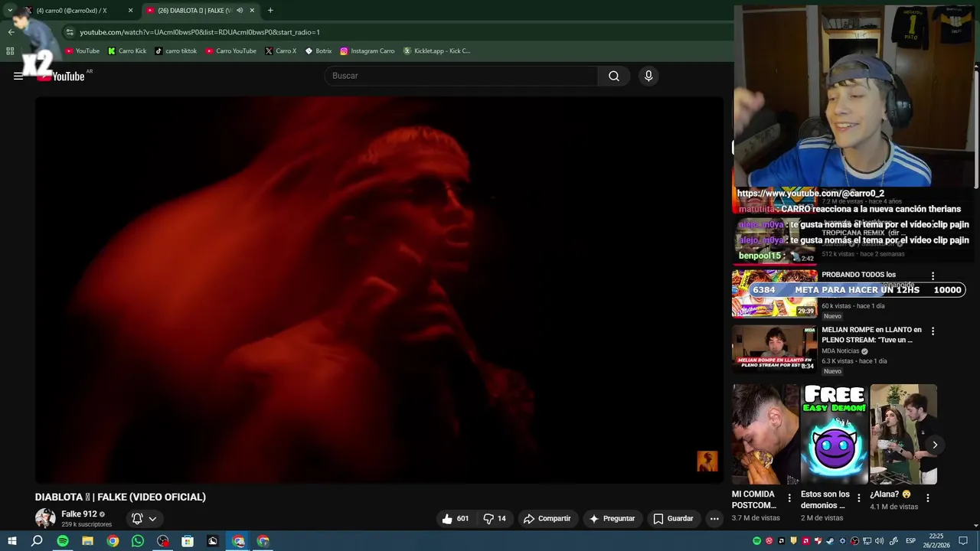
Task: Click site info icon in address bar
Action: click(70, 32)
